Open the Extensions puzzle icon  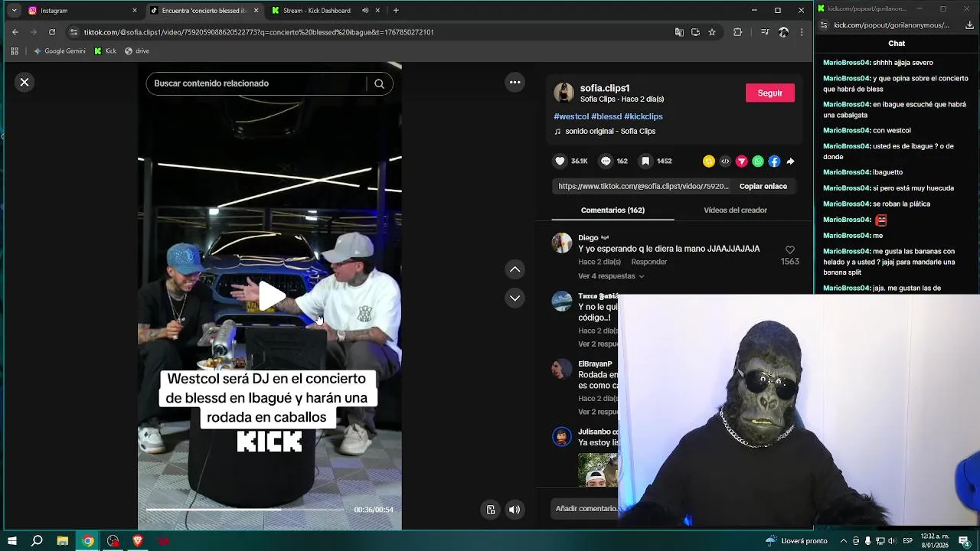[x=738, y=32]
